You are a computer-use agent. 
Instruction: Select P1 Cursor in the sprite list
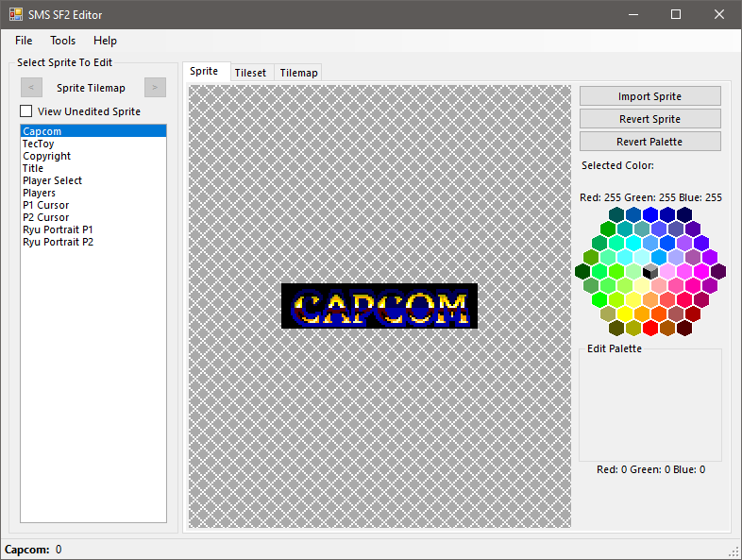(x=93, y=205)
